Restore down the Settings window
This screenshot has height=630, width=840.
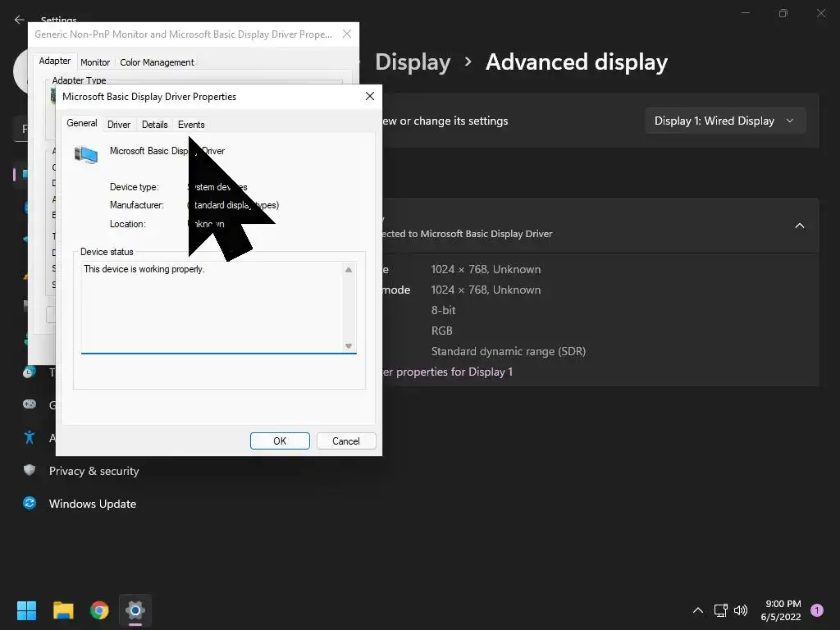click(783, 13)
